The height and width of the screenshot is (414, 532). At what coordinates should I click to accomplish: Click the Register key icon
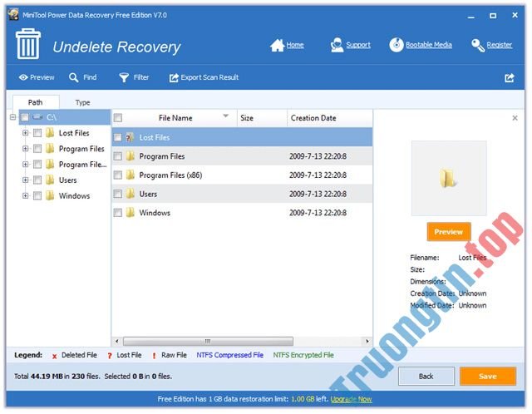click(x=478, y=45)
